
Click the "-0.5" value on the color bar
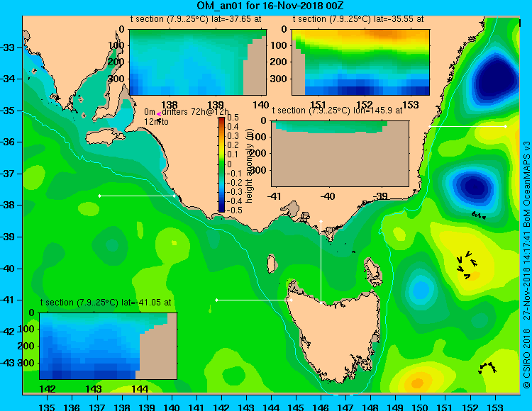pyautogui.click(x=235, y=210)
